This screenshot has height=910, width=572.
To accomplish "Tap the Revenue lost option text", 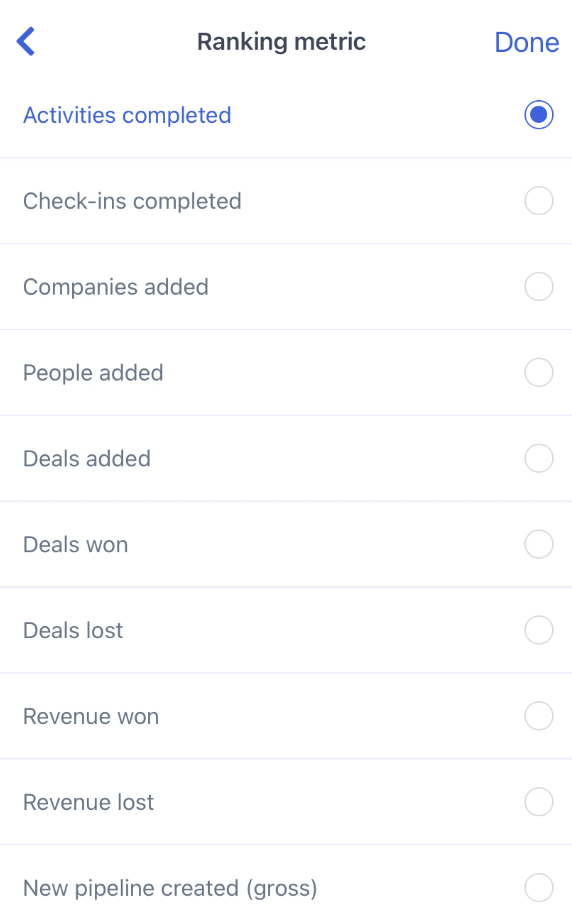I will 89,803.
